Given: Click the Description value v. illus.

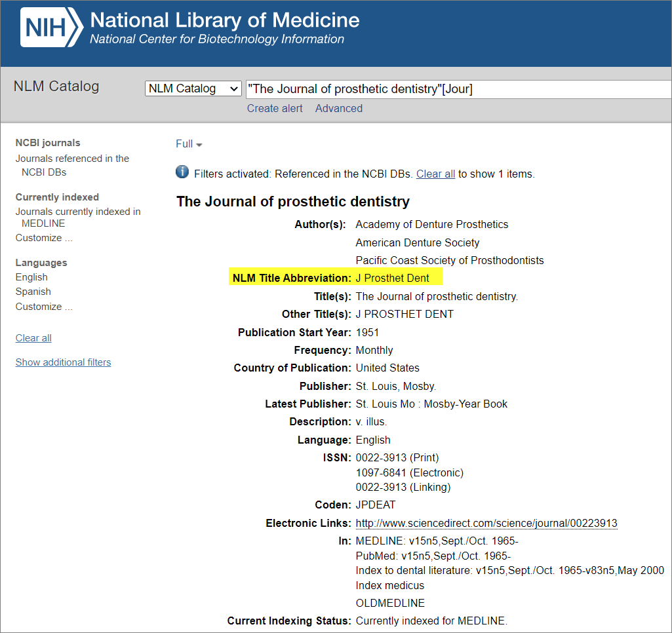Looking at the screenshot, I should click(371, 422).
